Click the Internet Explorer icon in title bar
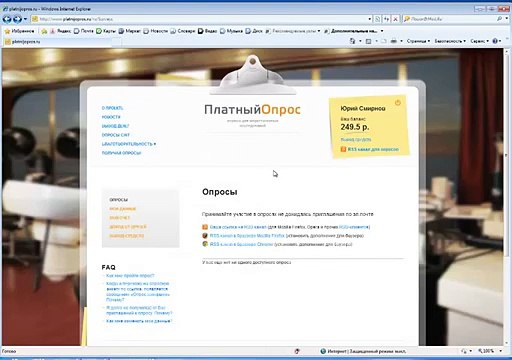This screenshot has width=512, height=360. (5, 9)
